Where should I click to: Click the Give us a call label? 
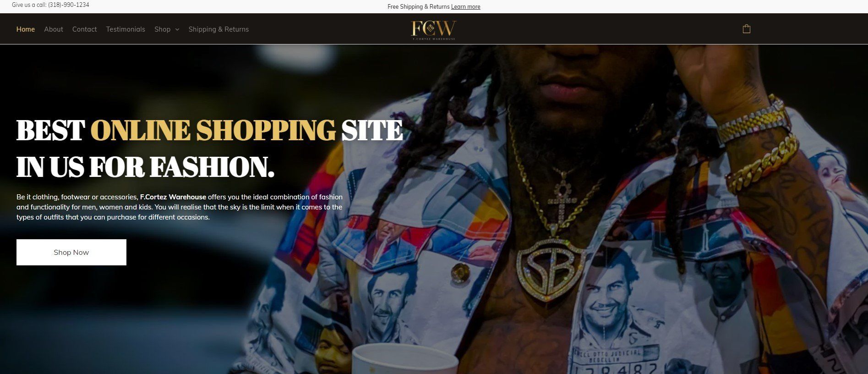coord(29,5)
